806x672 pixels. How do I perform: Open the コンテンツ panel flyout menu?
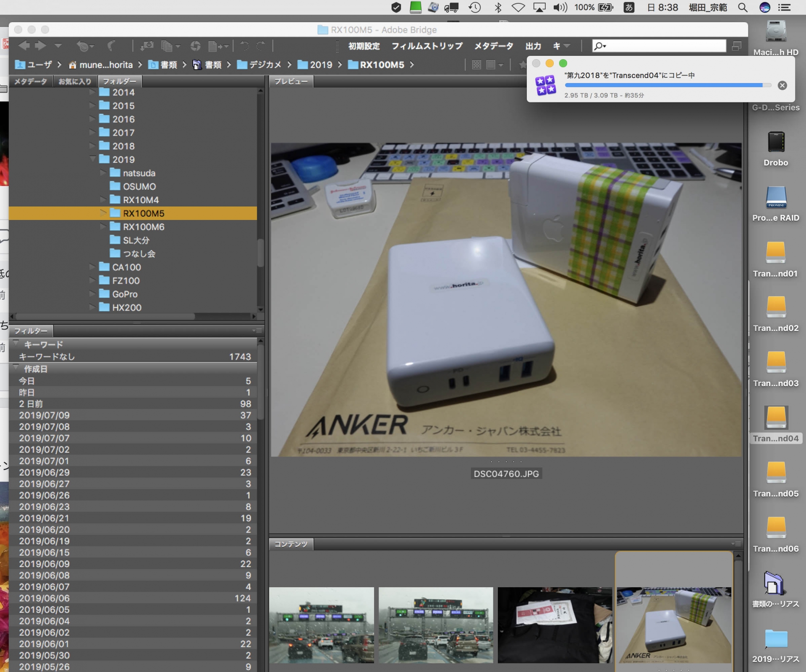pyautogui.click(x=736, y=544)
